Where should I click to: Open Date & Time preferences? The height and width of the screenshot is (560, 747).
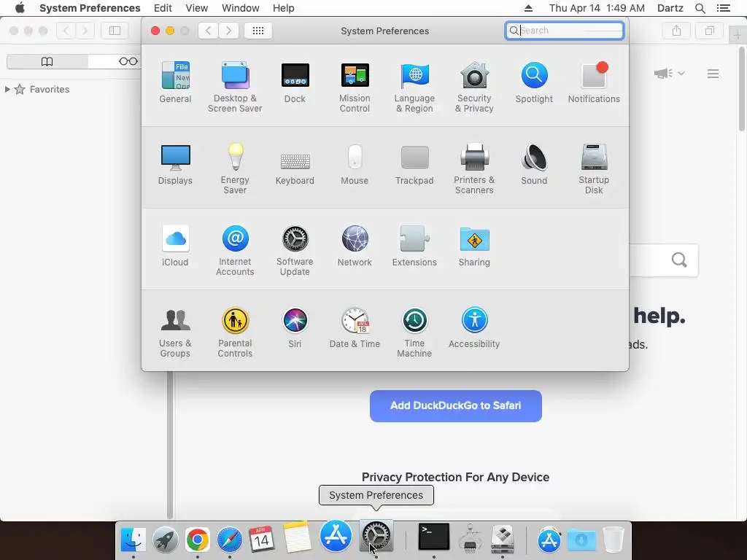coord(355,327)
